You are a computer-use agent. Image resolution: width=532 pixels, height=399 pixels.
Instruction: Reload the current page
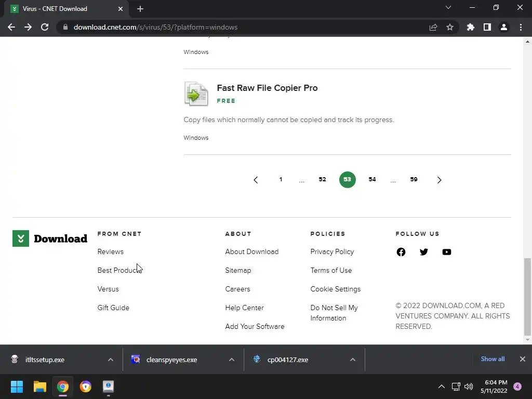(x=45, y=27)
